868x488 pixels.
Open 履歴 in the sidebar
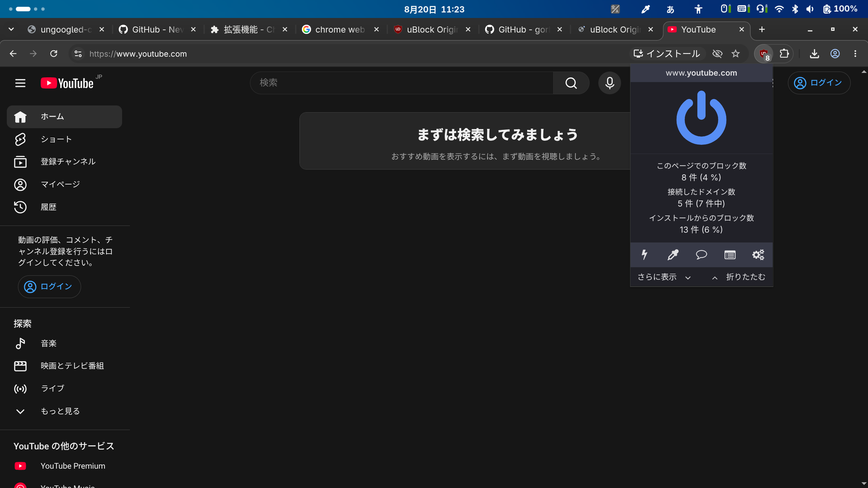coord(64,207)
